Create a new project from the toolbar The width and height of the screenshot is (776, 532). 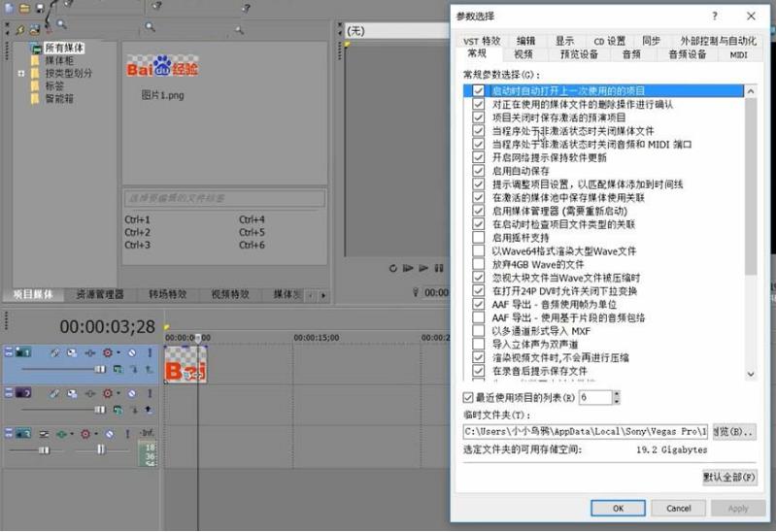9,8
